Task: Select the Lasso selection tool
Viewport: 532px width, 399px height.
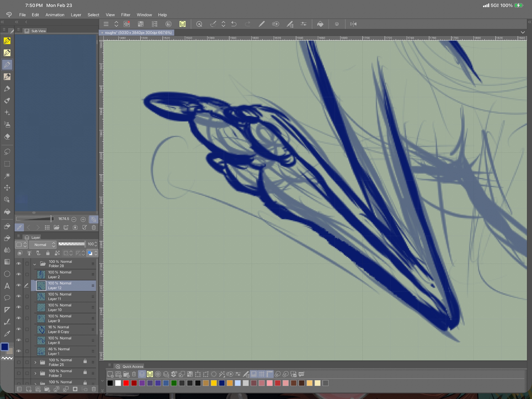Action: 7,152
